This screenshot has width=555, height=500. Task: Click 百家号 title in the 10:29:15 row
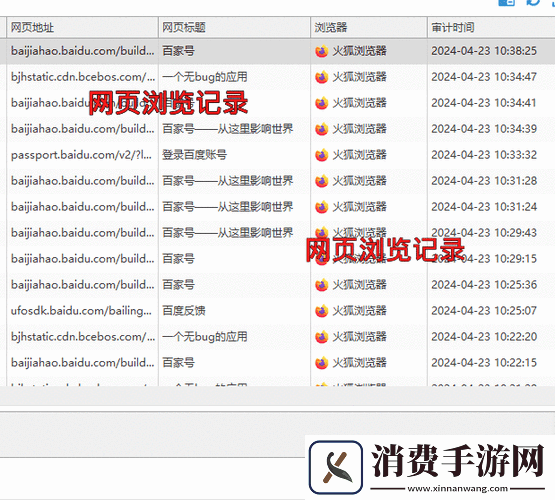pos(178,259)
